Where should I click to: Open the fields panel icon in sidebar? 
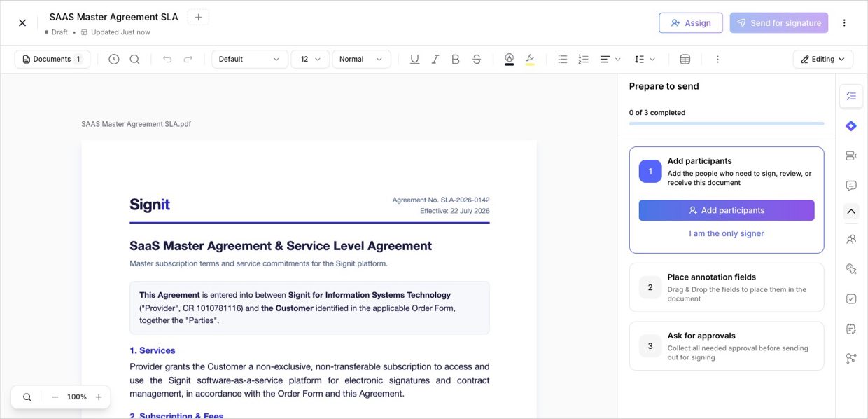pyautogui.click(x=851, y=156)
